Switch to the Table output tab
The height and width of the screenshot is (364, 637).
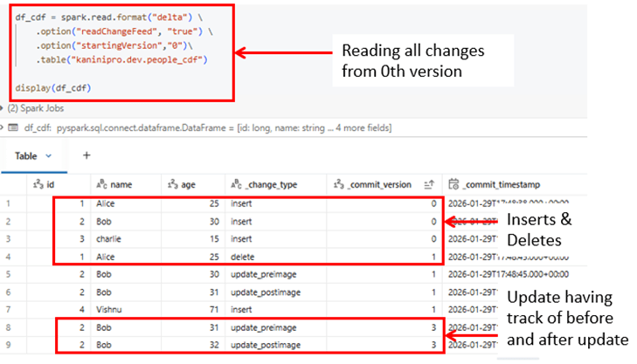(25, 155)
